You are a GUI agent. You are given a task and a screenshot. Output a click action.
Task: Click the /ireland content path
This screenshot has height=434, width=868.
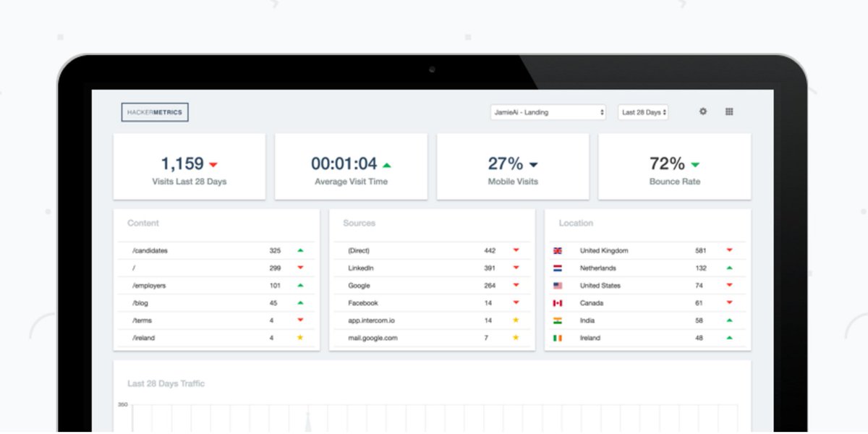(143, 338)
